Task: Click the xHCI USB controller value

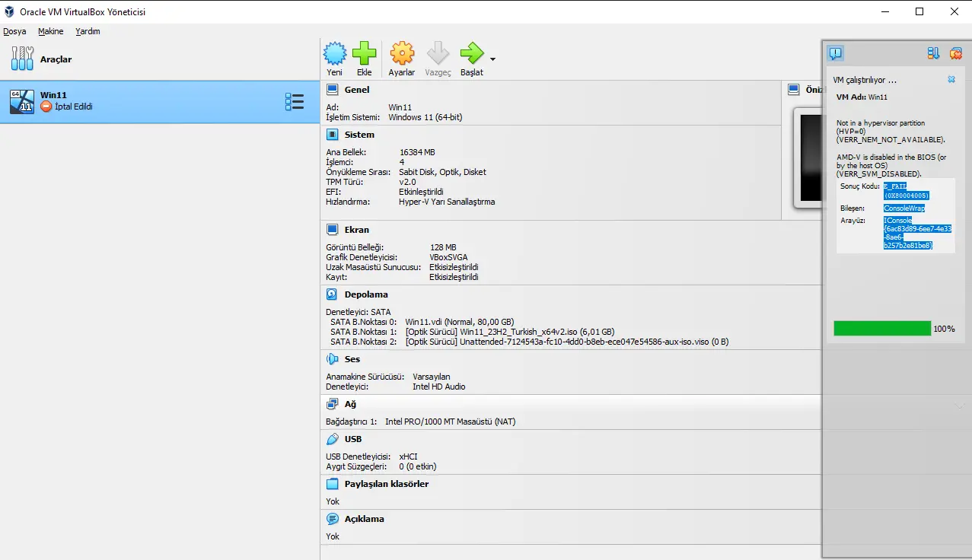Action: click(408, 457)
